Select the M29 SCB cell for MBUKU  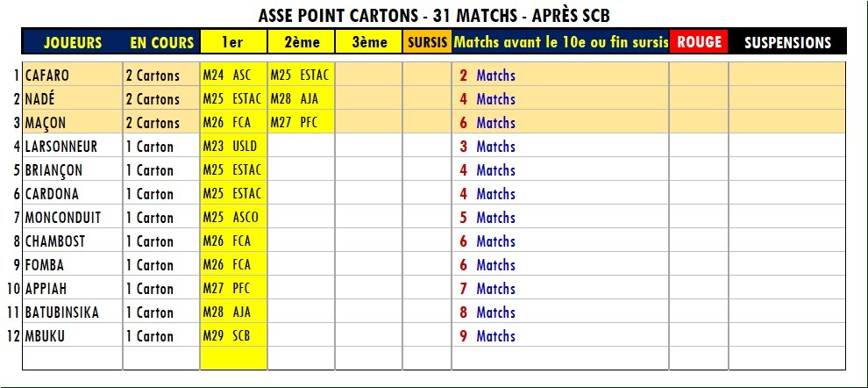(x=233, y=336)
